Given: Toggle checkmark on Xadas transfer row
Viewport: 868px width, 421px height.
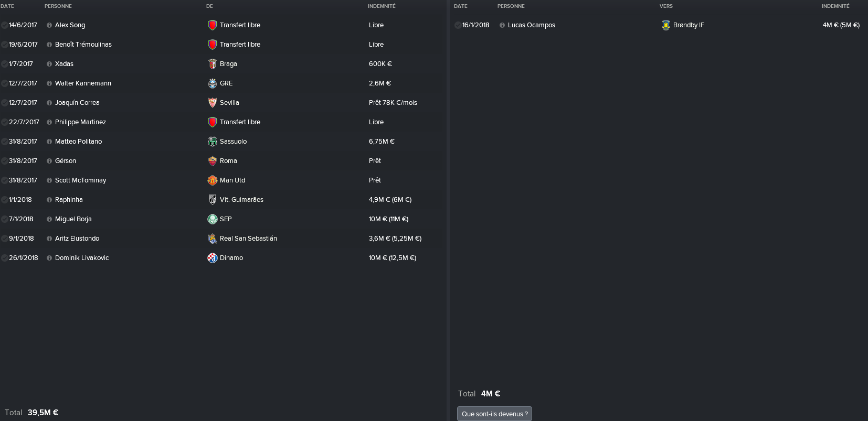Looking at the screenshot, I should pyautogui.click(x=4, y=64).
